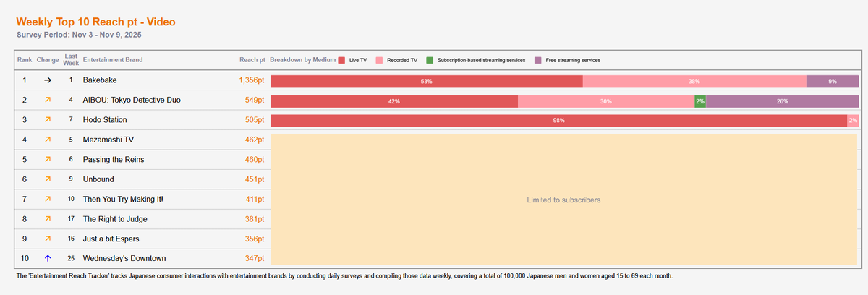Click the blue up arrow for Wednesday's Downtown
868x295 pixels.
[48, 258]
